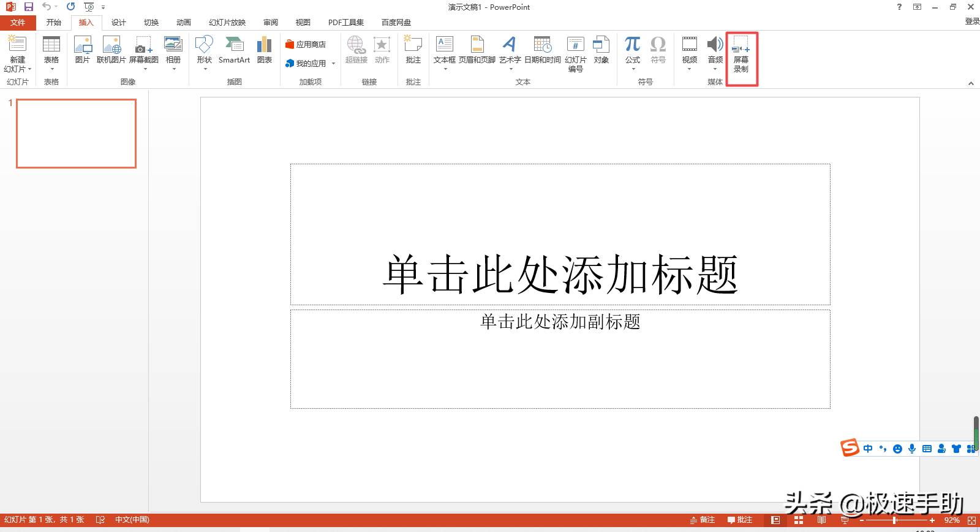Click the Undo arrow in quick access toolbar
This screenshot has height=532, width=980.
[47, 7]
